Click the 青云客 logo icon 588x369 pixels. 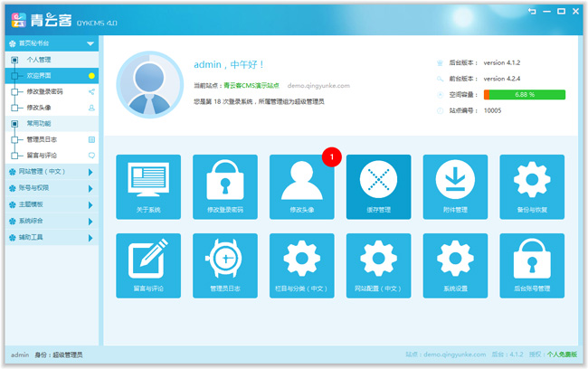pyautogui.click(x=18, y=20)
